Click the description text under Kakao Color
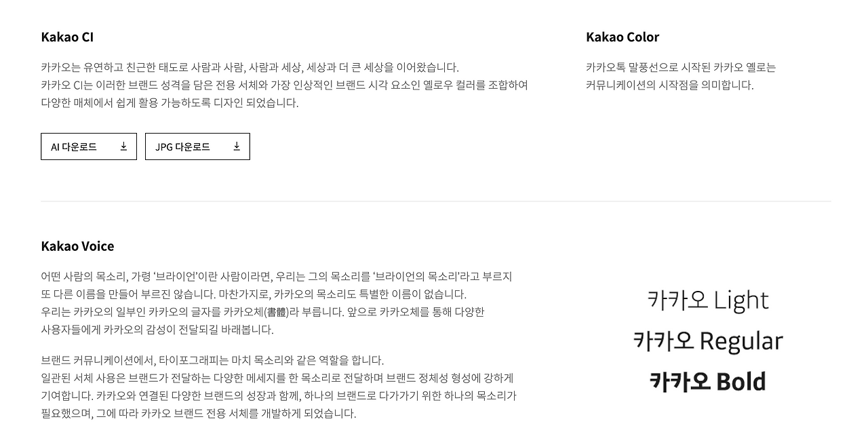Viewport: 868px width, 434px height. [682, 76]
